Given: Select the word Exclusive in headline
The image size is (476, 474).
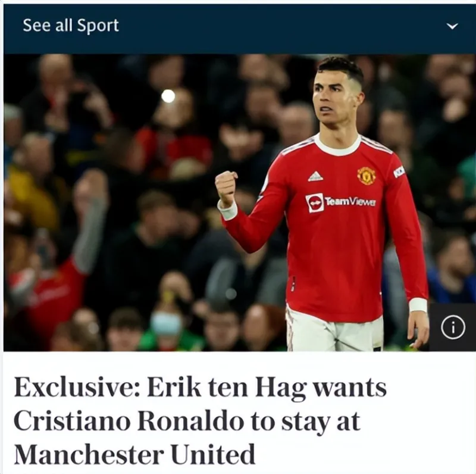Looking at the screenshot, I should (x=77, y=388).
